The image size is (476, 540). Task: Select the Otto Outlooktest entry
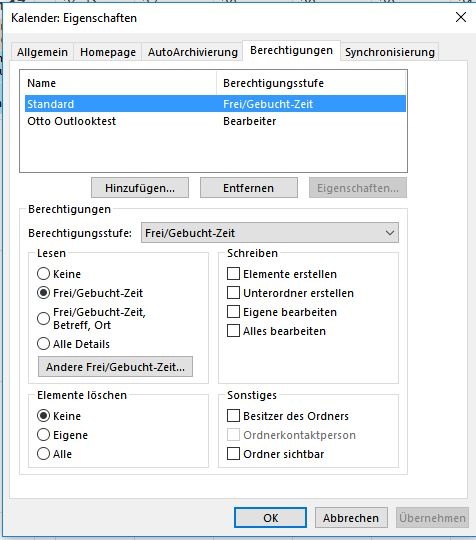pyautogui.click(x=215, y=121)
